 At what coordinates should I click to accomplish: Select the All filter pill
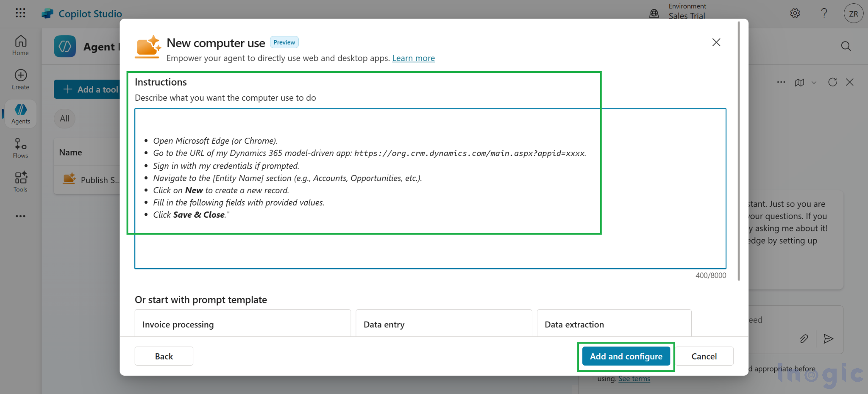coord(64,119)
